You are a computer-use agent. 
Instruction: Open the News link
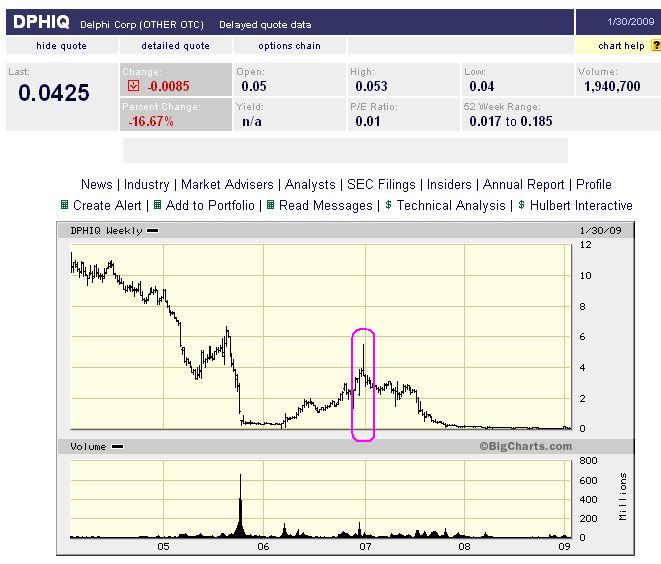coord(97,184)
